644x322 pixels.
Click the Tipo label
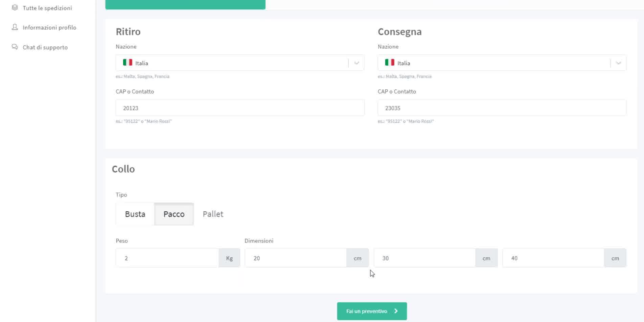pyautogui.click(x=121, y=195)
